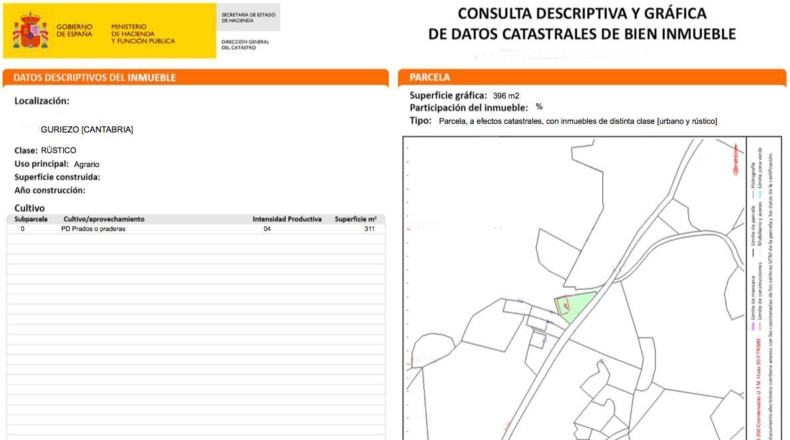Screen dimensions: 790x440
Task: Click the 'Superficie construida:' label
Action: [x=57, y=177]
